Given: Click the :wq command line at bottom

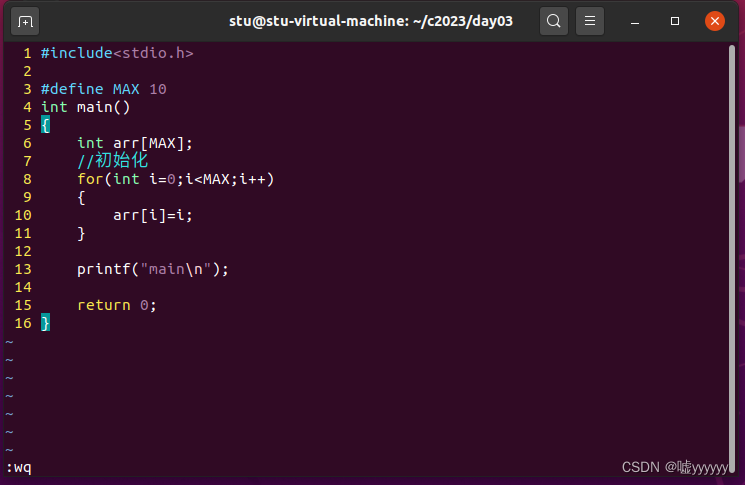Looking at the screenshot, I should pyautogui.click(x=19, y=467).
